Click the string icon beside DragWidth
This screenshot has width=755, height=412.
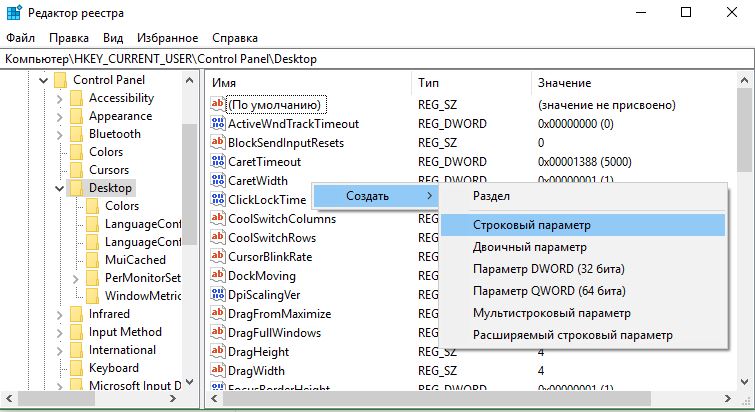218,371
